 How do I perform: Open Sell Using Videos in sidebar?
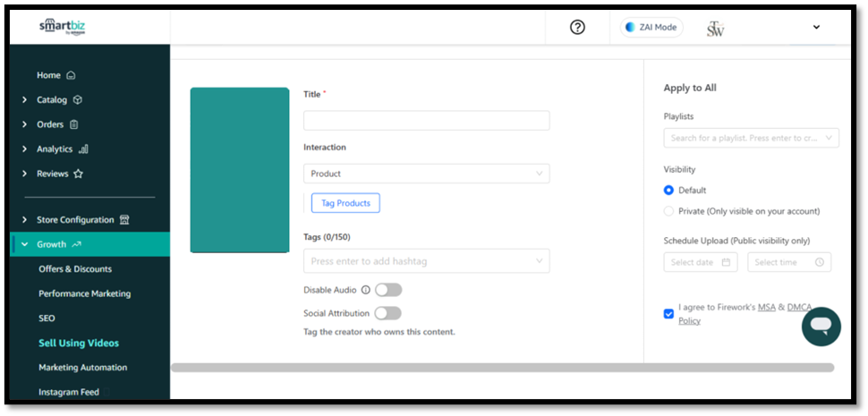tap(79, 343)
